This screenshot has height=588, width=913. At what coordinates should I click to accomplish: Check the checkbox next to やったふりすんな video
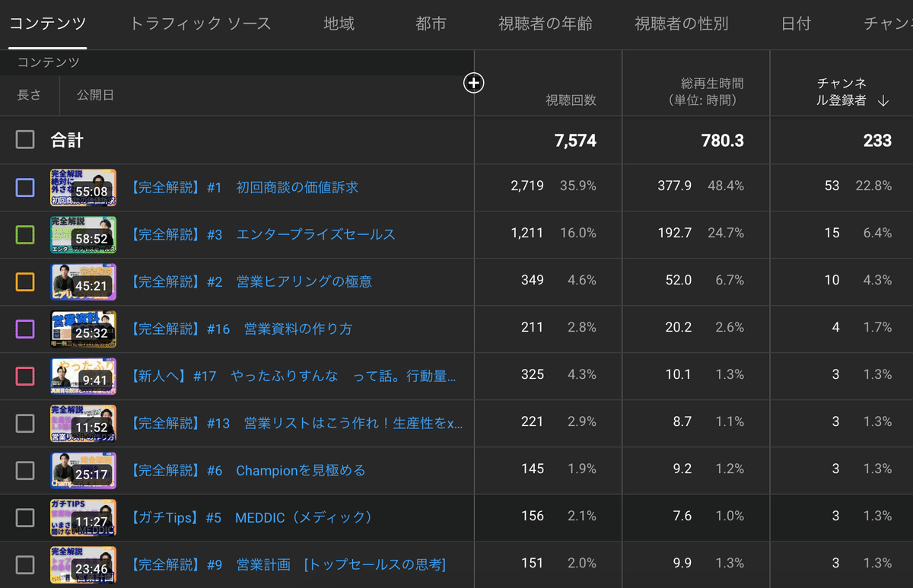tap(25, 376)
